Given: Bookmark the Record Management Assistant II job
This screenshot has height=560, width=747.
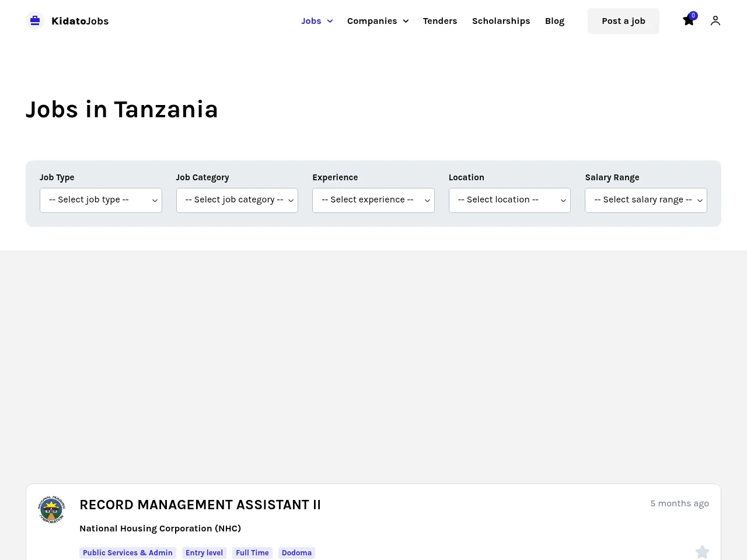Looking at the screenshot, I should tap(702, 552).
